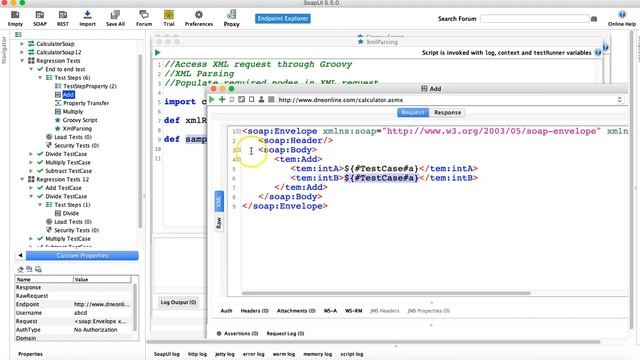Switch to the Response tab
The image size is (640, 360).
click(x=447, y=112)
